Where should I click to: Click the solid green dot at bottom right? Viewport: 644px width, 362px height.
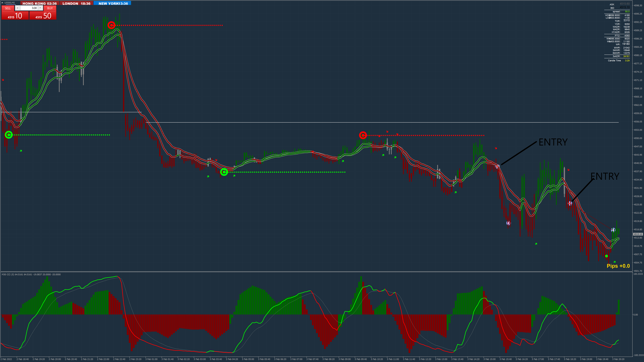point(607,256)
